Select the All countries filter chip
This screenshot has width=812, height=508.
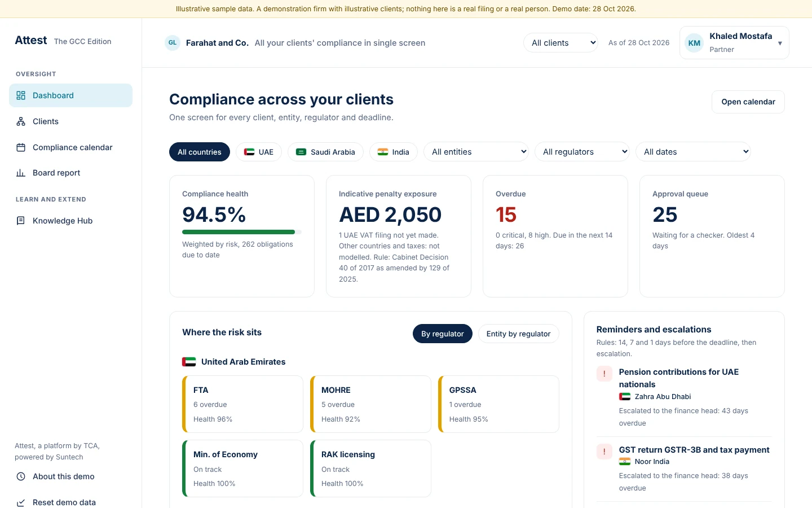(200, 152)
